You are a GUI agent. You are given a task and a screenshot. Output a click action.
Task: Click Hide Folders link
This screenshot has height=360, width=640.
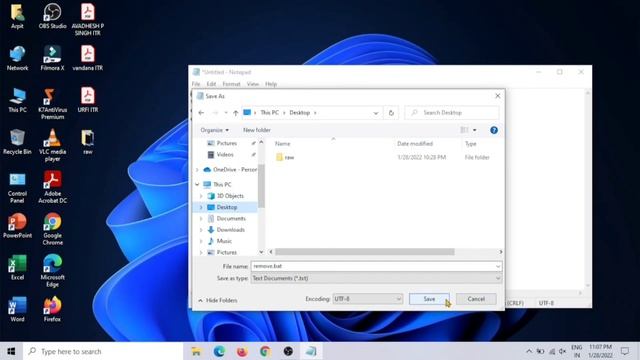218,300
